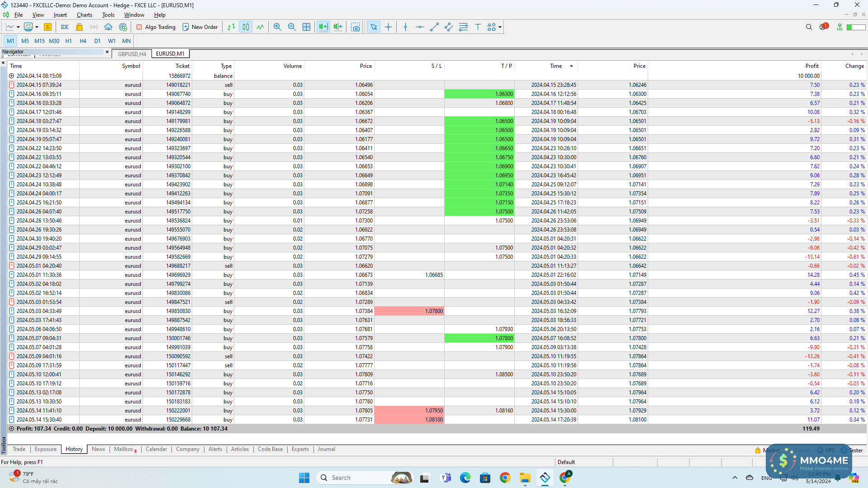
Task: Toggle chart auto scroll
Action: click(x=323, y=27)
